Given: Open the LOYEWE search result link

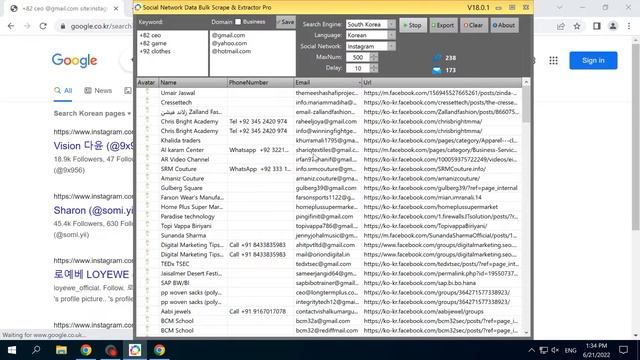Looking at the screenshot, I should coord(91,274).
